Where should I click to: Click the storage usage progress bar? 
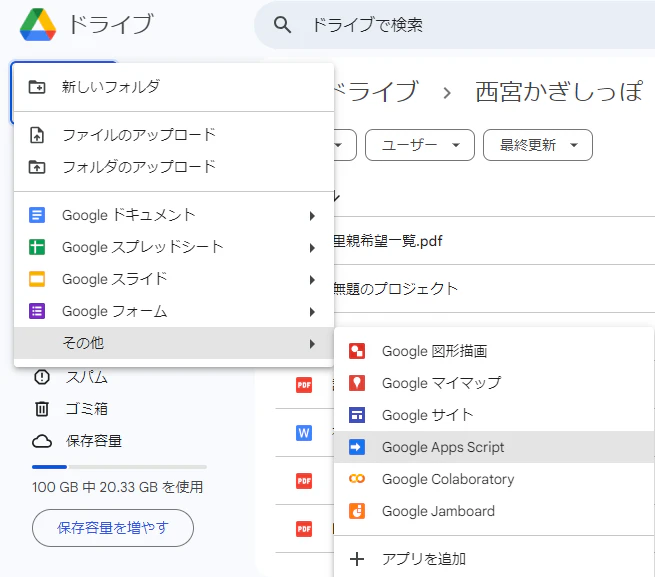pos(119,467)
